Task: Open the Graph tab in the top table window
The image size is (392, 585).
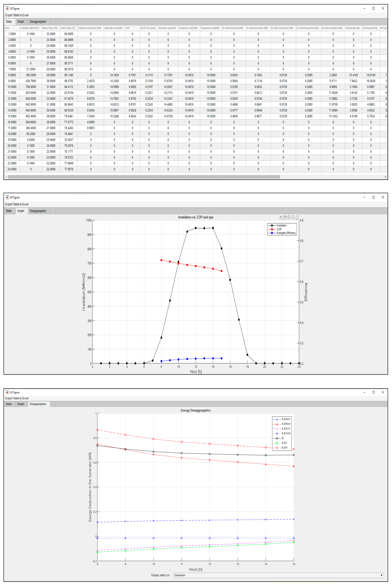Action: (21, 22)
